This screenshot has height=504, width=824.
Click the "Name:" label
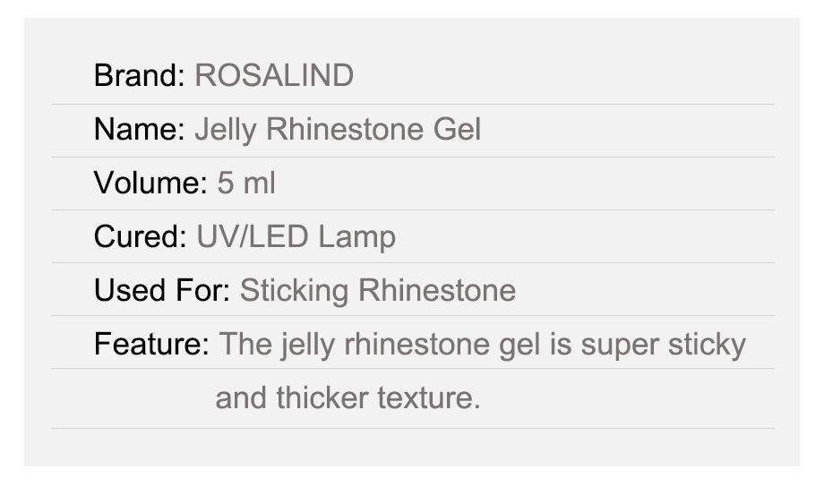[x=140, y=131]
